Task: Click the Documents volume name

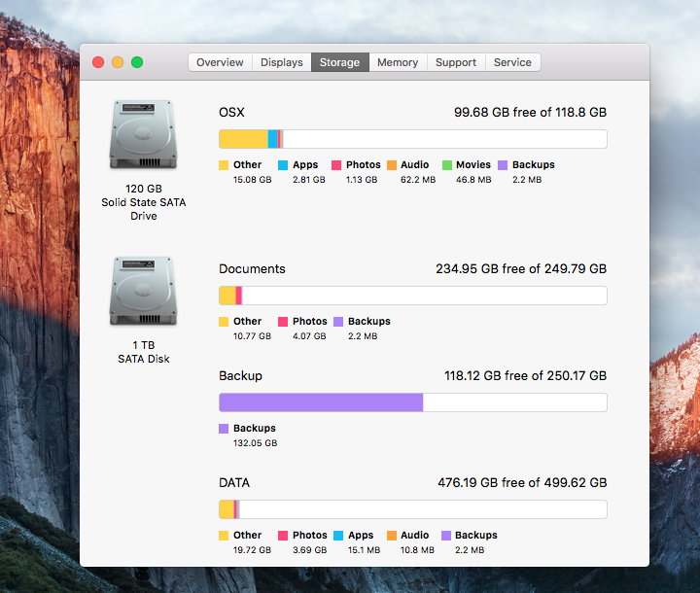Action: pyautogui.click(x=252, y=269)
